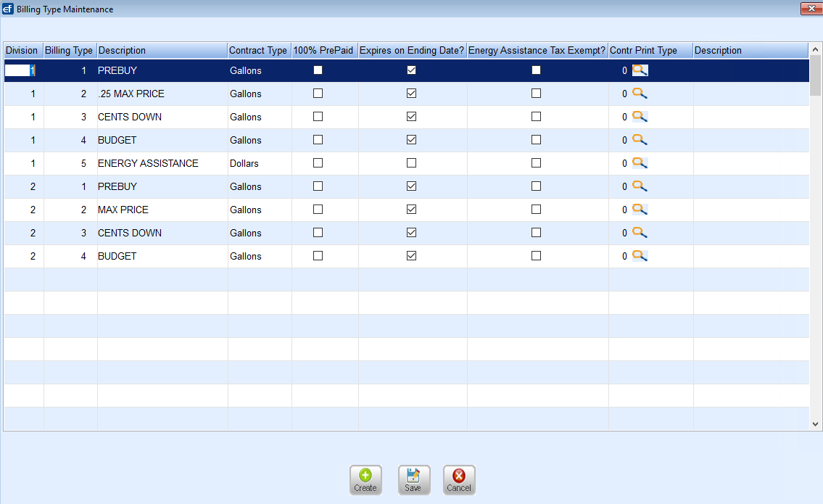Enable Expires on Ending Date for ENERGY ASSISTANCE
The width and height of the screenshot is (823, 504).
pyautogui.click(x=412, y=162)
